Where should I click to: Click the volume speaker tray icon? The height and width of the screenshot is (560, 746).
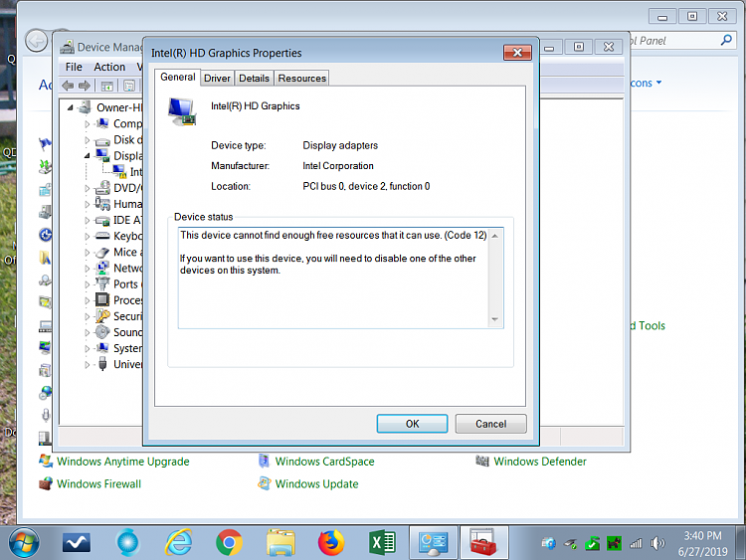(x=657, y=543)
